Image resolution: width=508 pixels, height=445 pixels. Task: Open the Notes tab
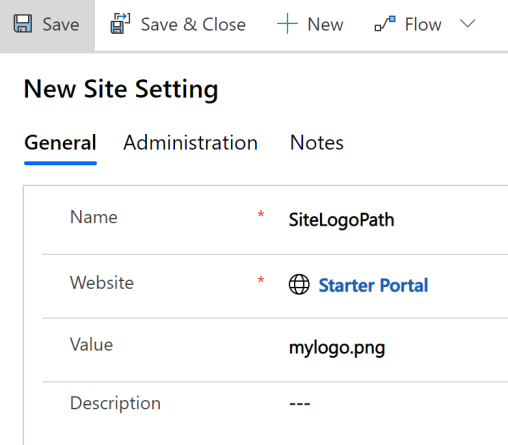click(x=317, y=143)
